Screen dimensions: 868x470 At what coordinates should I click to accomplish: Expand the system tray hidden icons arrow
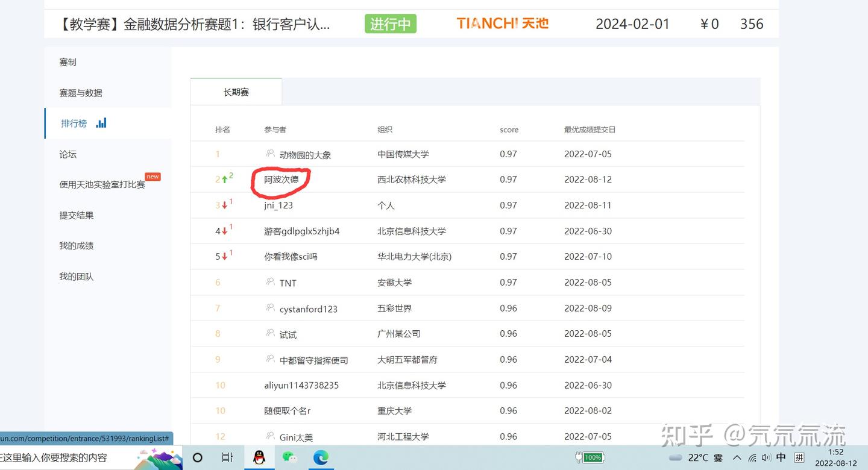pos(737,457)
